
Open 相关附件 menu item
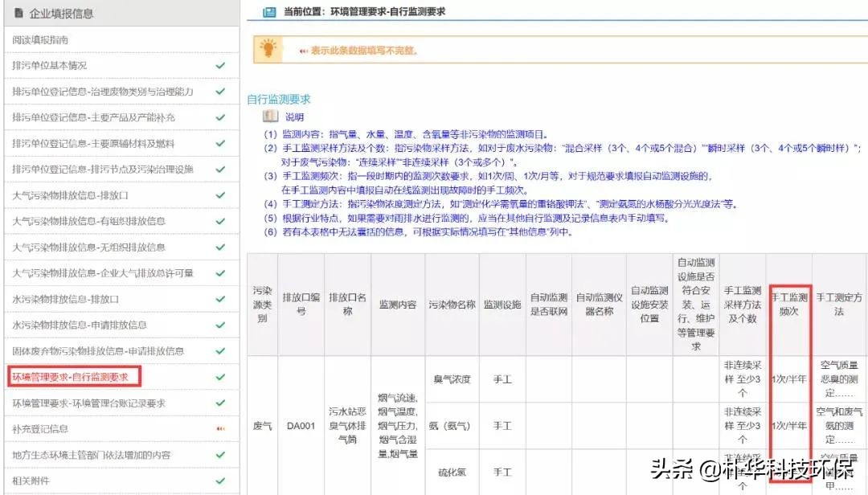[31, 481]
